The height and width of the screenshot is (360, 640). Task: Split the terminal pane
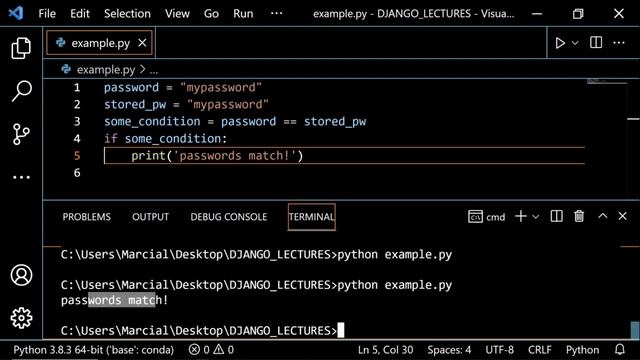[556, 216]
